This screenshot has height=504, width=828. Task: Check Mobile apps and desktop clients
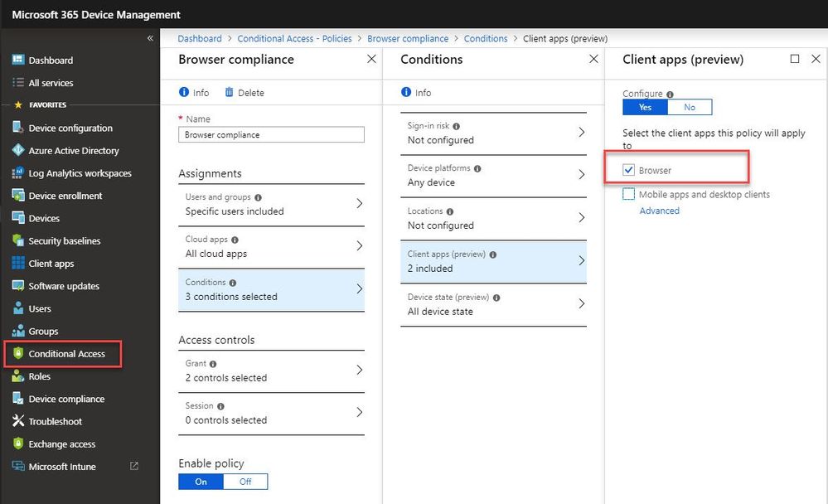(627, 193)
